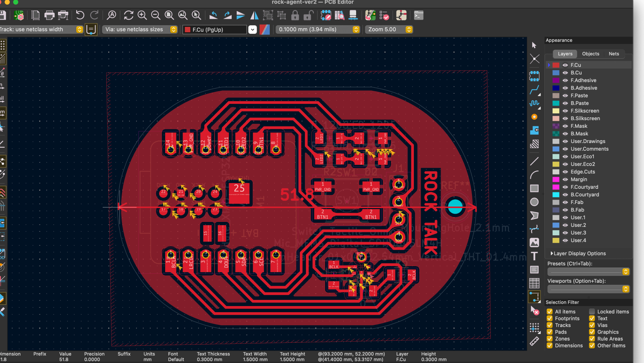Hide the B.Cu layer with eye icon
Viewport: 644px width, 363px height.
coord(565,73)
